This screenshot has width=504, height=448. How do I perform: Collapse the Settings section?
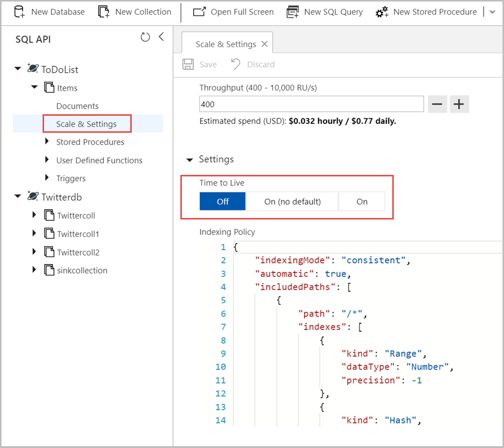coord(189,160)
